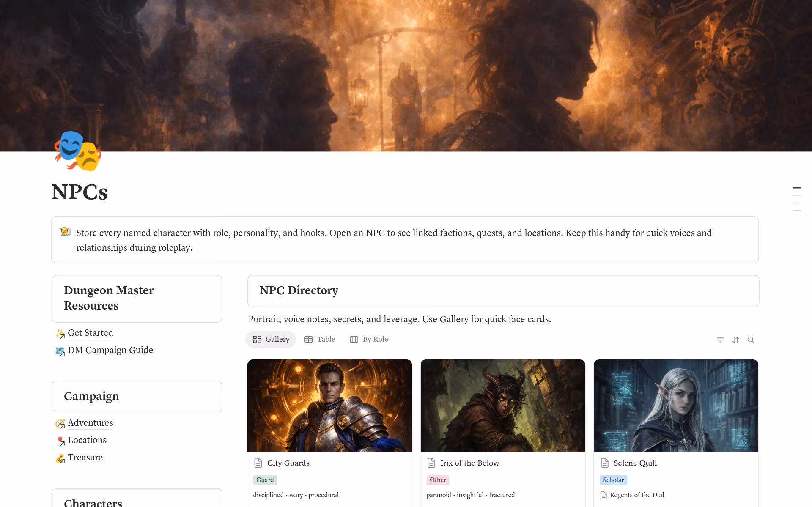Click the page icon beside Selene Quill

[604, 463]
